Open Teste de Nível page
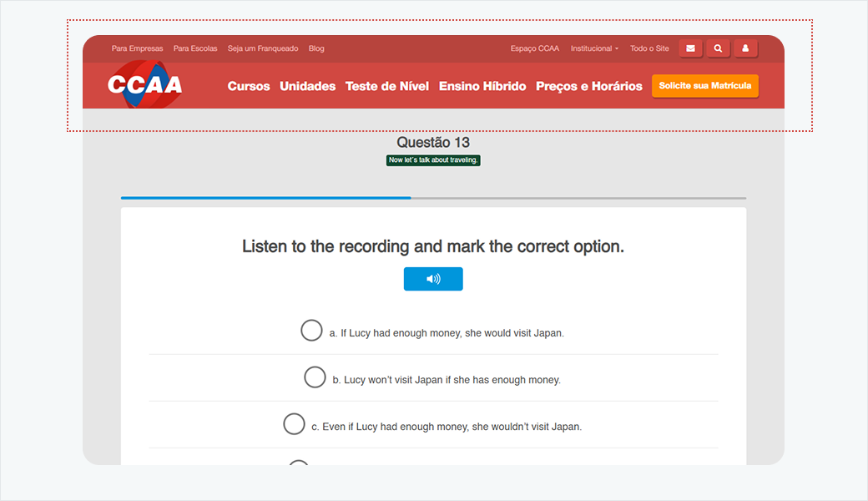Viewport: 868px width, 501px height. [387, 86]
